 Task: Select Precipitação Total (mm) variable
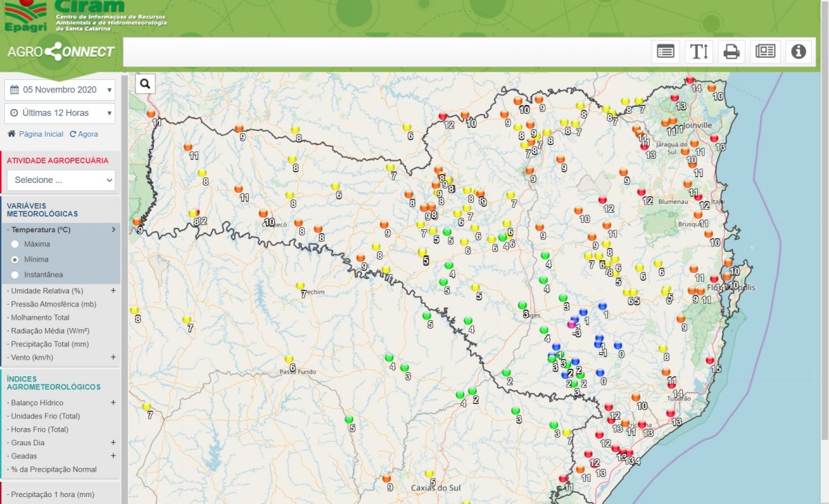(49, 344)
